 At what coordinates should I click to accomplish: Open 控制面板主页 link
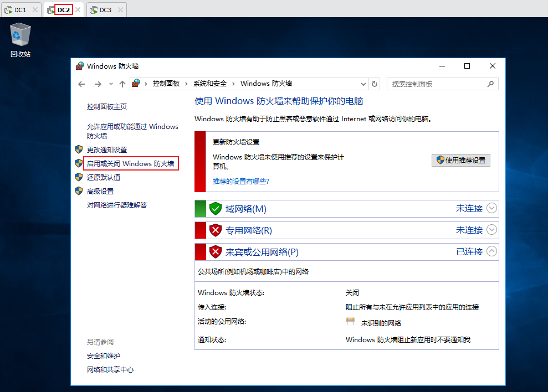tap(106, 106)
